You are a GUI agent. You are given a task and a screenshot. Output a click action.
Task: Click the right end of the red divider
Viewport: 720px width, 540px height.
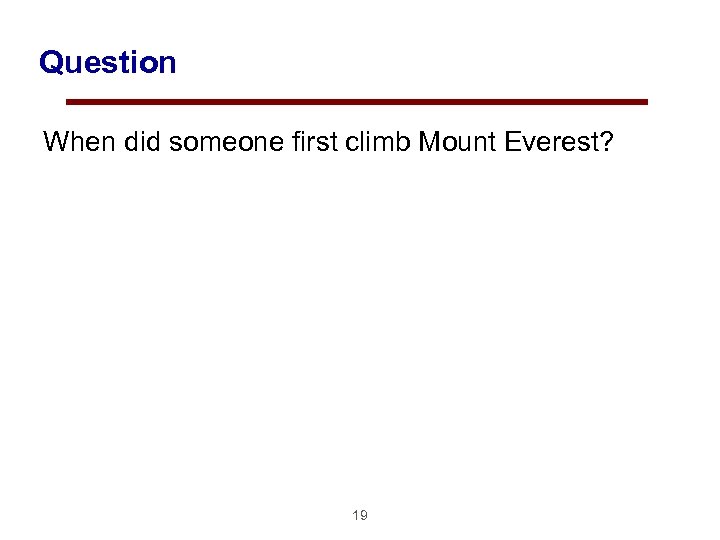644,101
